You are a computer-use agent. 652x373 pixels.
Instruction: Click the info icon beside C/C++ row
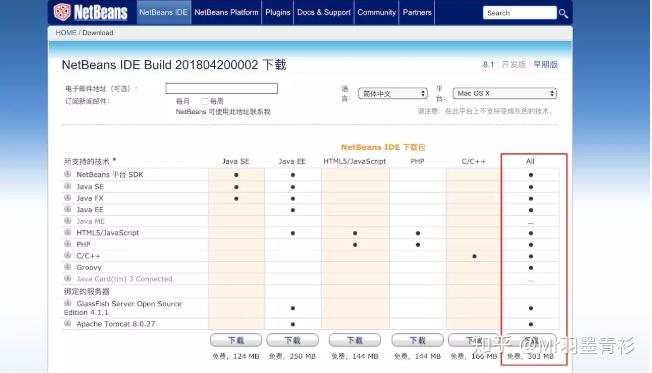pyautogui.click(x=68, y=255)
